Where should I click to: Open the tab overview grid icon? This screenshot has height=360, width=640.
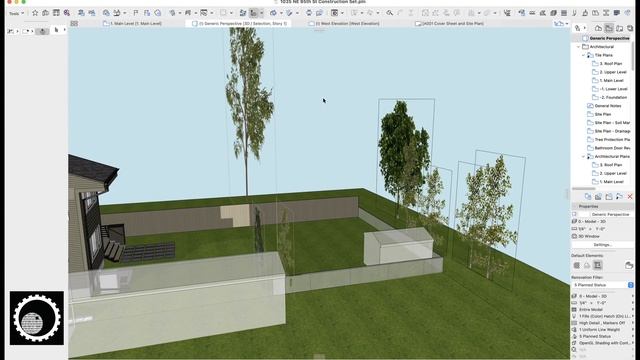point(74,24)
